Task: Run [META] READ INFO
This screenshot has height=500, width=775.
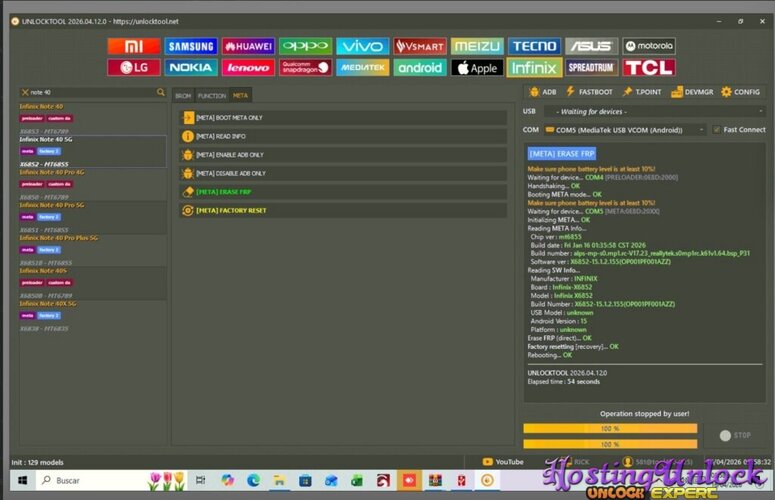Action: [x=343, y=136]
